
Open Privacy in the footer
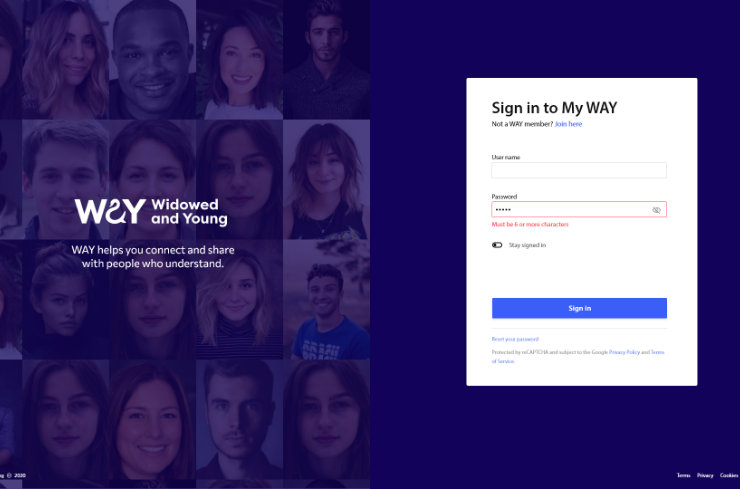pos(705,475)
